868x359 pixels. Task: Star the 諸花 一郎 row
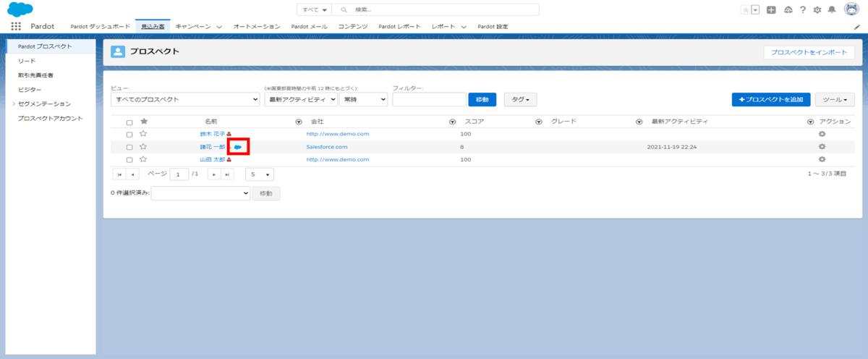click(x=143, y=147)
